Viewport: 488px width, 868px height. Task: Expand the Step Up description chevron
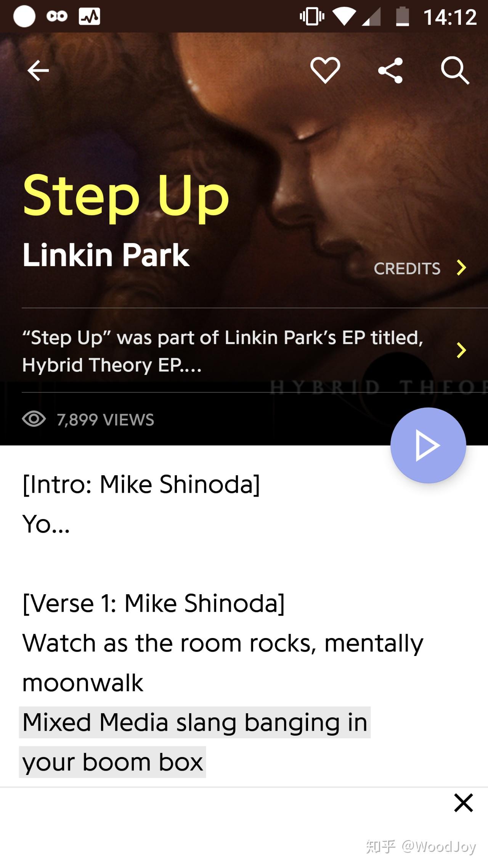(x=461, y=350)
